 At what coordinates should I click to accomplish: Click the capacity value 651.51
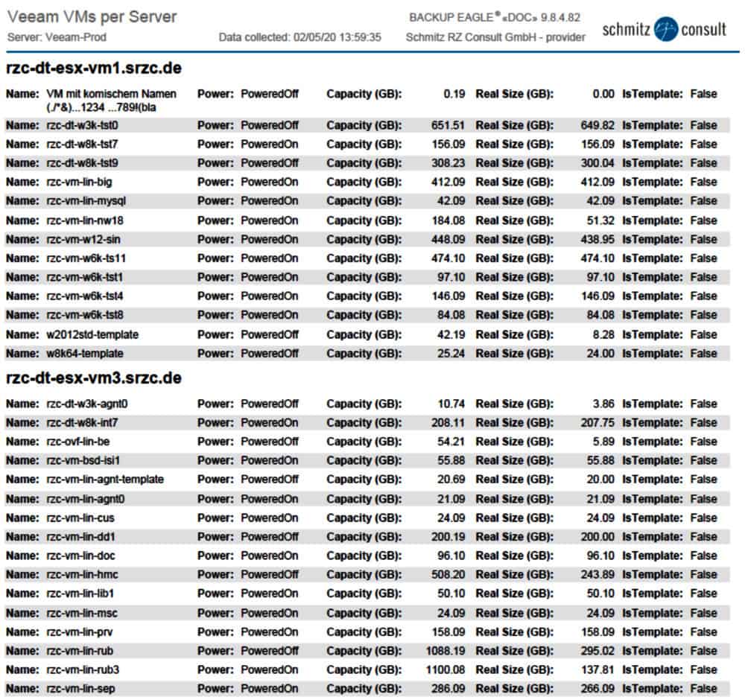point(448,125)
